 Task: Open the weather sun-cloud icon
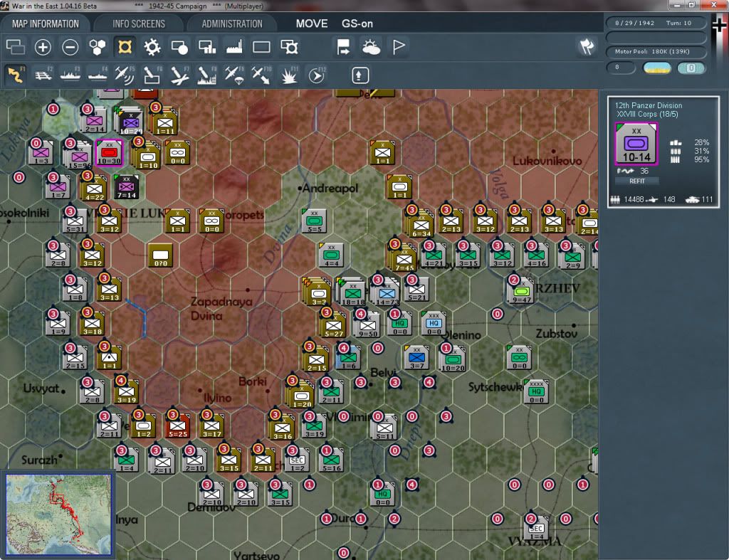tap(371, 47)
